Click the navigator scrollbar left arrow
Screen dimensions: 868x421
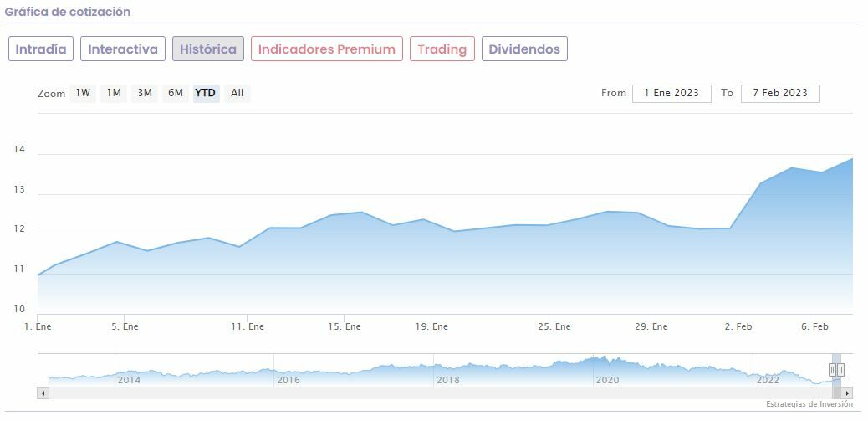(x=43, y=393)
